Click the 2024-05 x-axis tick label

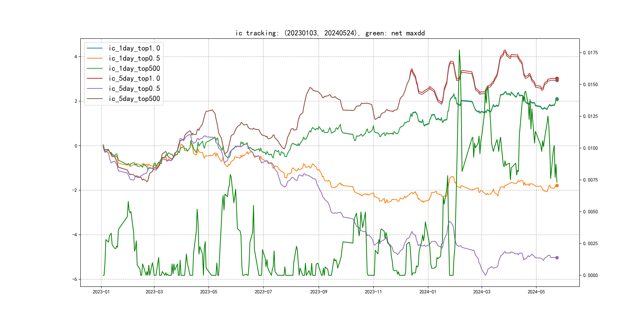[x=536, y=292]
